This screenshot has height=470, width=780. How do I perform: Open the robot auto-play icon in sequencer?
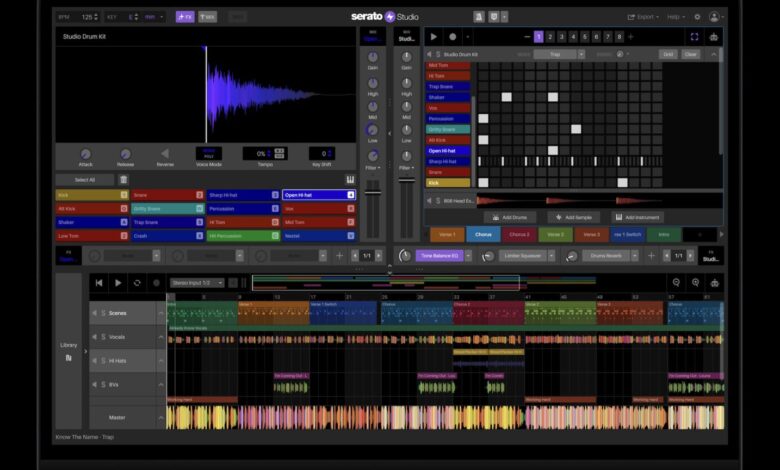(713, 37)
